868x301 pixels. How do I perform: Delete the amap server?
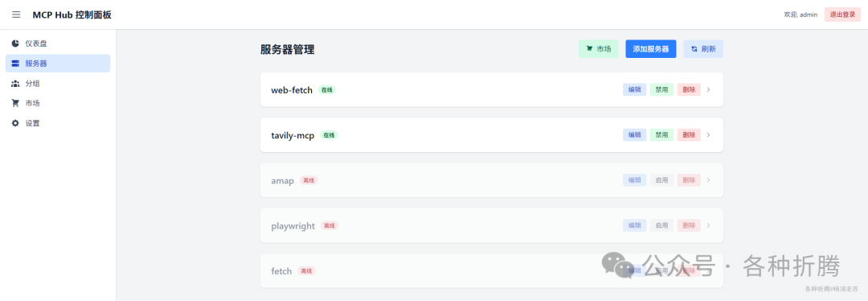click(x=689, y=180)
